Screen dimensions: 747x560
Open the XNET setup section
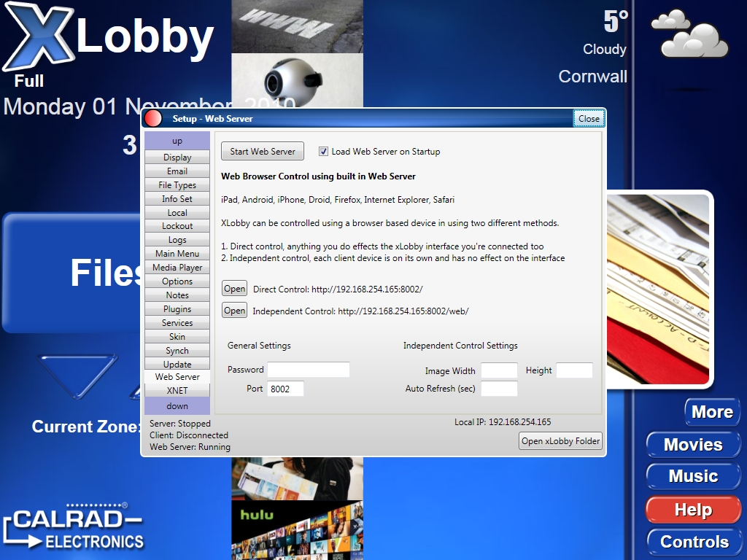(x=177, y=391)
